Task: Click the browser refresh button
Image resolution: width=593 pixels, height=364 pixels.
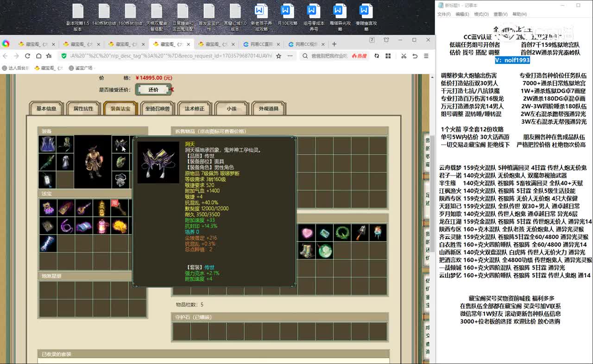Action: pyautogui.click(x=27, y=56)
